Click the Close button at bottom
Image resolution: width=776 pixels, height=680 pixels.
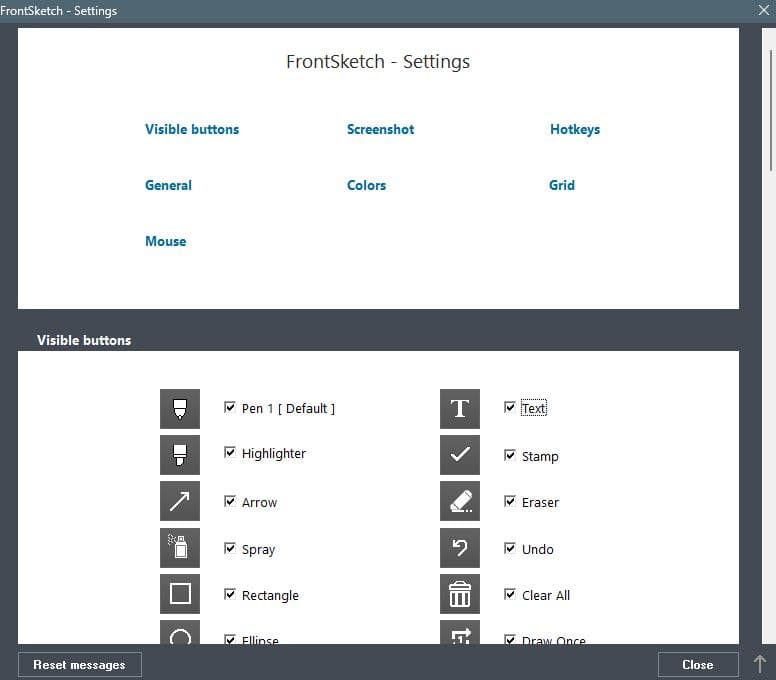(698, 665)
